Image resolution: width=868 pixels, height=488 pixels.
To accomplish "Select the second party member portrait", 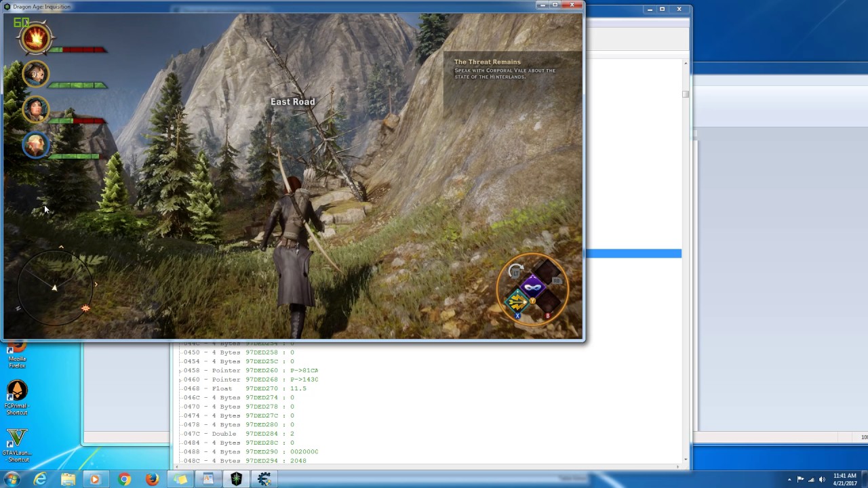I will pos(36,73).
